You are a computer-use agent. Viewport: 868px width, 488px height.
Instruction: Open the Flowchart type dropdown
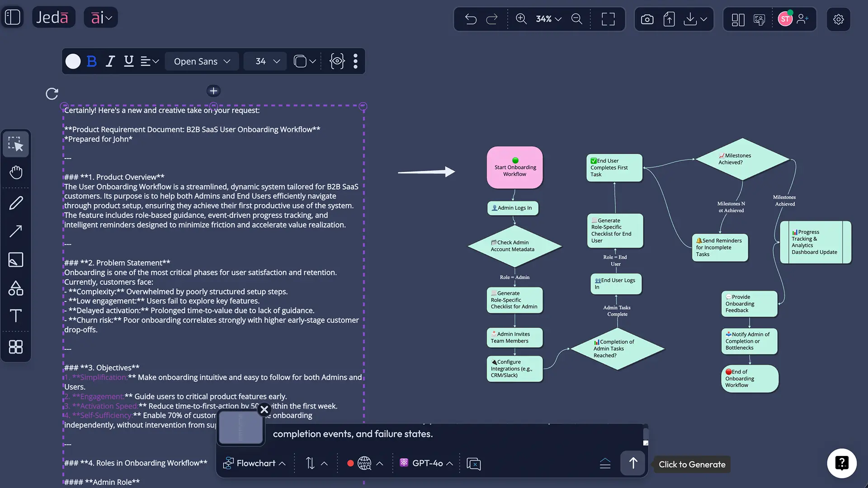255,463
